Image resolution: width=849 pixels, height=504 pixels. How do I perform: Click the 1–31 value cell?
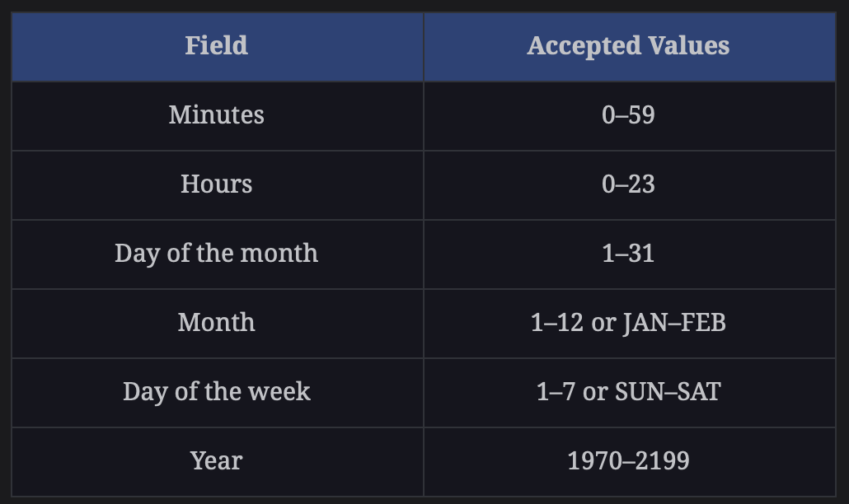click(629, 254)
